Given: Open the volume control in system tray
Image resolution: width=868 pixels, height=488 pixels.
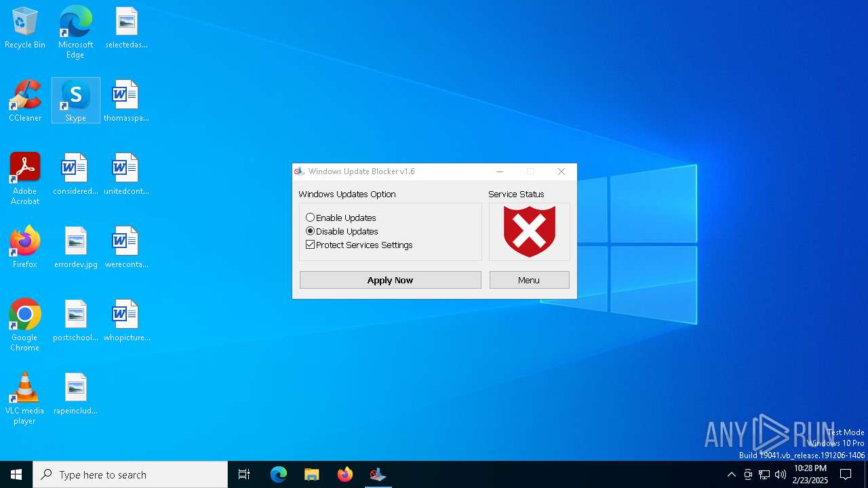Looking at the screenshot, I should coord(781,474).
